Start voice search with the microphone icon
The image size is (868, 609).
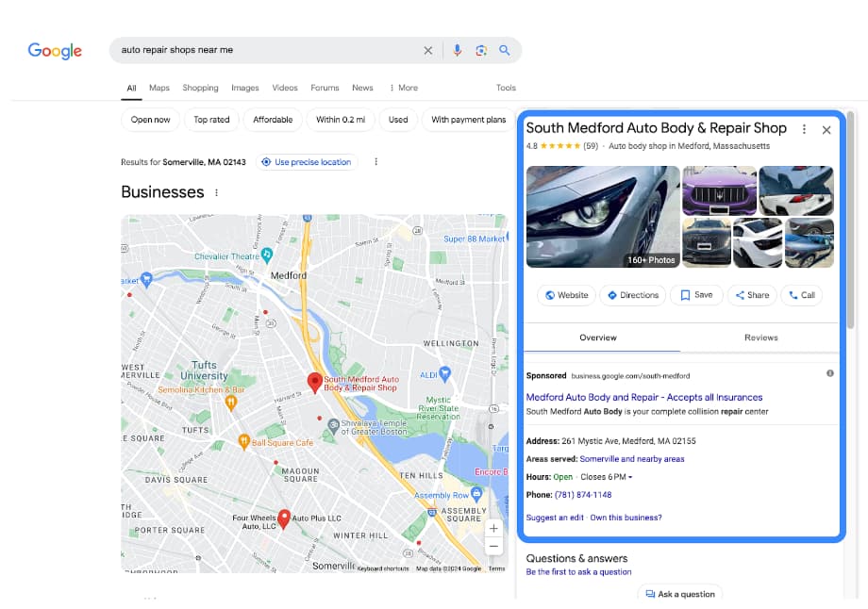(457, 50)
